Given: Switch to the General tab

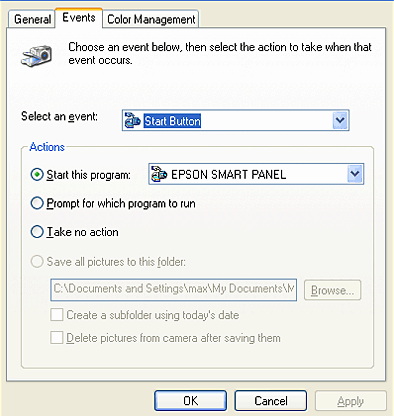Looking at the screenshot, I should 32,19.
